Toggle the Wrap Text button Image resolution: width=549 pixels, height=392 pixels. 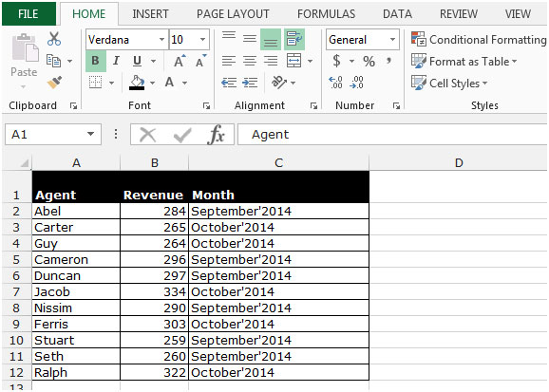pyautogui.click(x=294, y=39)
